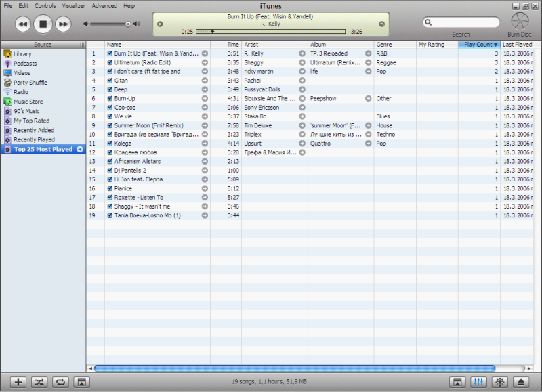Click the horizontal scrollbar thumb
This screenshot has height=392, width=542.
[x=295, y=368]
